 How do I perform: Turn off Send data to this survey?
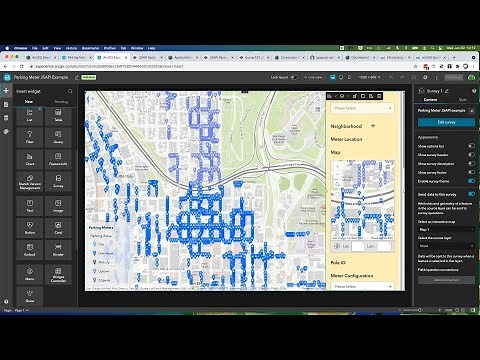471,194
